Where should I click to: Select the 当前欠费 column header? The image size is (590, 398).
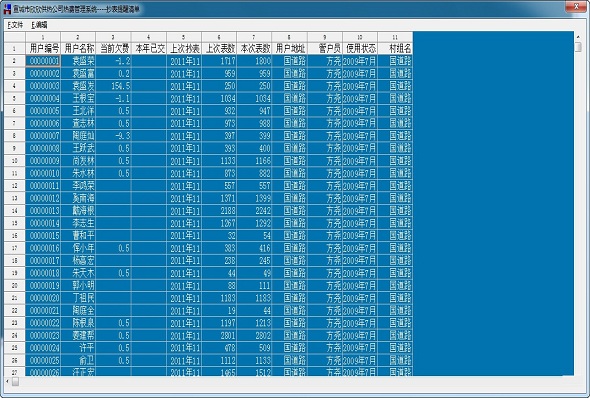point(114,48)
